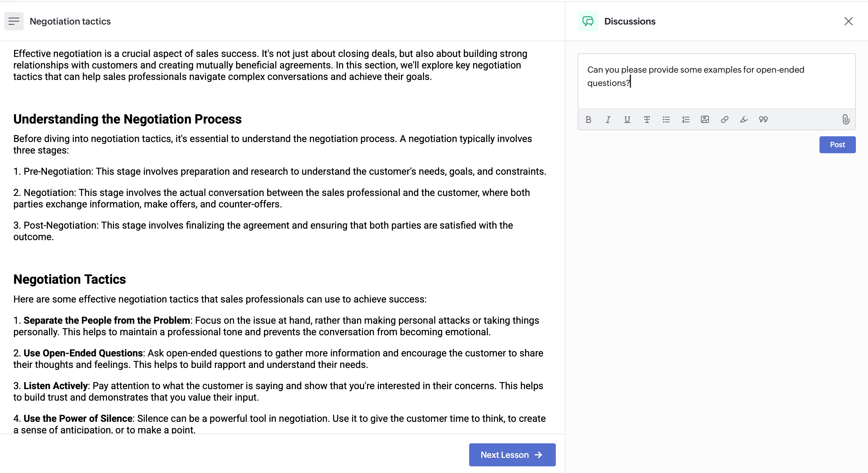Open the lesson menu hamburger icon
The width and height of the screenshot is (868, 473).
pyautogui.click(x=14, y=21)
